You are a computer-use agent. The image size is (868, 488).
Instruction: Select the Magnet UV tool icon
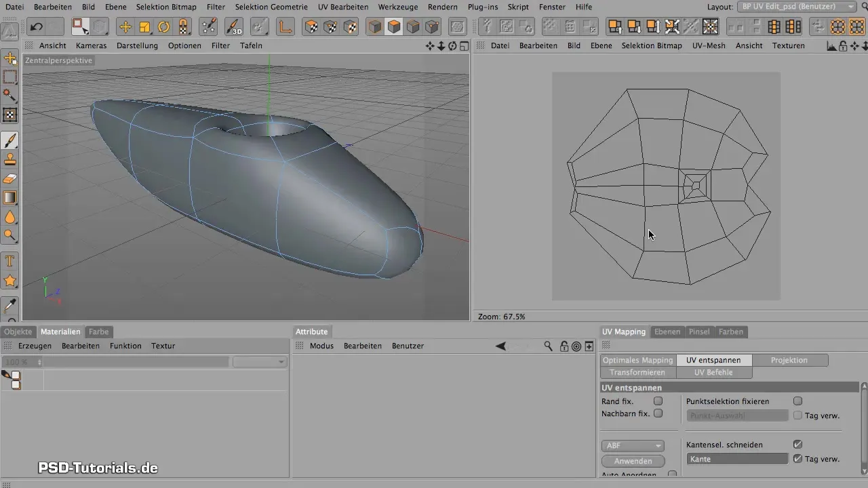coord(184,27)
